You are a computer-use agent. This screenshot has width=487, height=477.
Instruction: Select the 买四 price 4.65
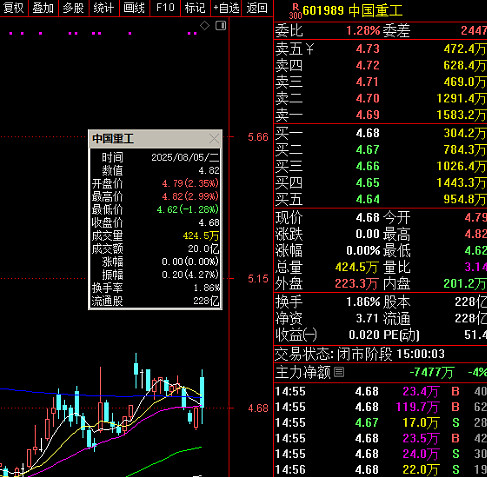368,183
